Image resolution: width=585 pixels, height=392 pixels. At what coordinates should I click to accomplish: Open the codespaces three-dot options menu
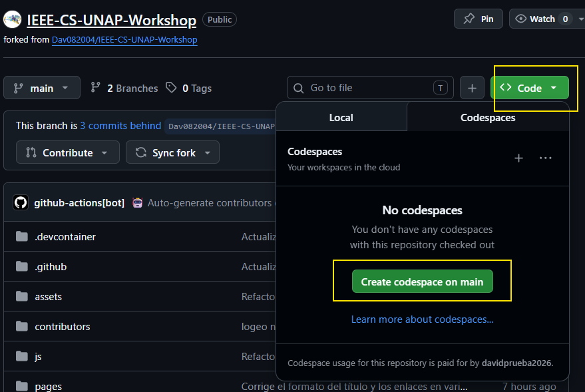click(546, 158)
